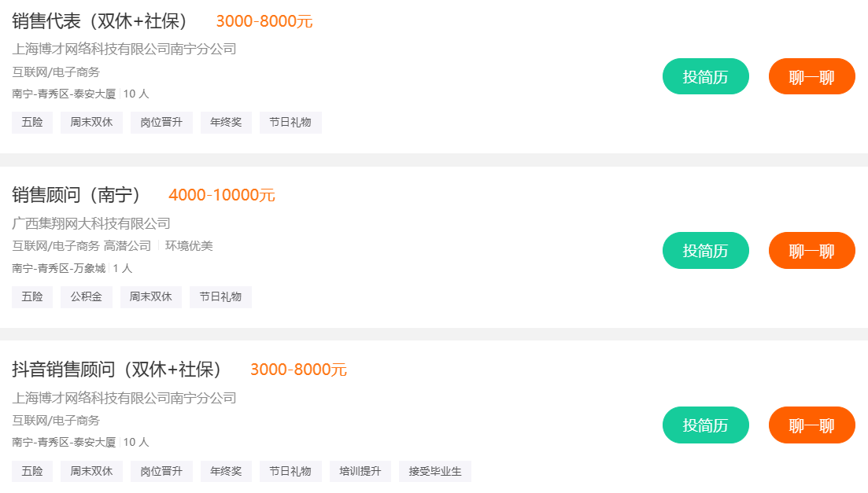Click 聊一聊 for the 销售代表 job
This screenshot has width=868, height=493.
811,76
